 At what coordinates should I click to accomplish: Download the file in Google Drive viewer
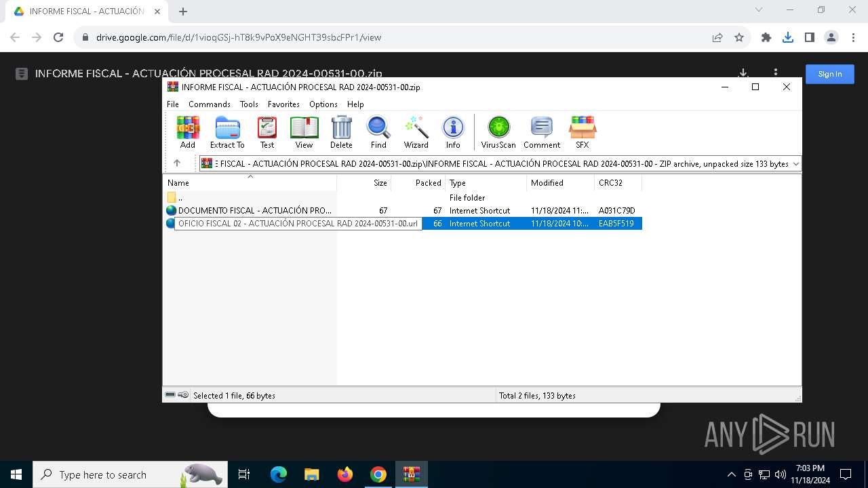click(743, 73)
